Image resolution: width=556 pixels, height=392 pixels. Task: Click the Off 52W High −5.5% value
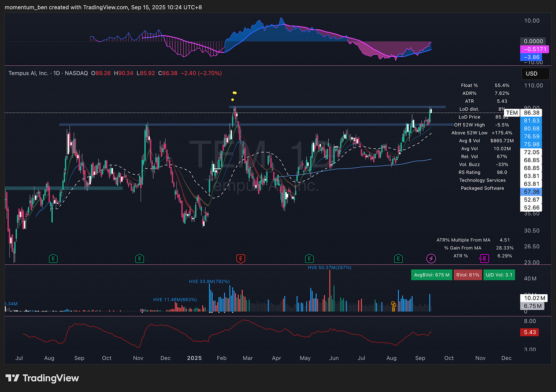pyautogui.click(x=502, y=125)
